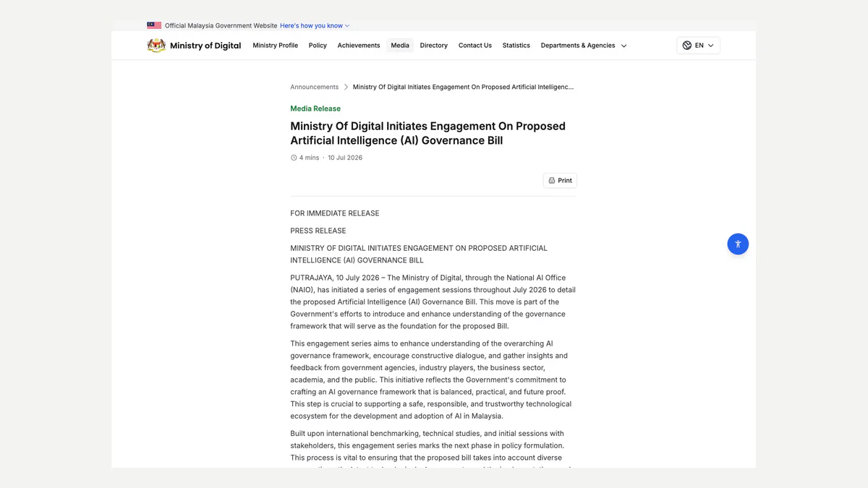The image size is (868, 488).
Task: Click the Print button
Action: [x=560, y=181]
